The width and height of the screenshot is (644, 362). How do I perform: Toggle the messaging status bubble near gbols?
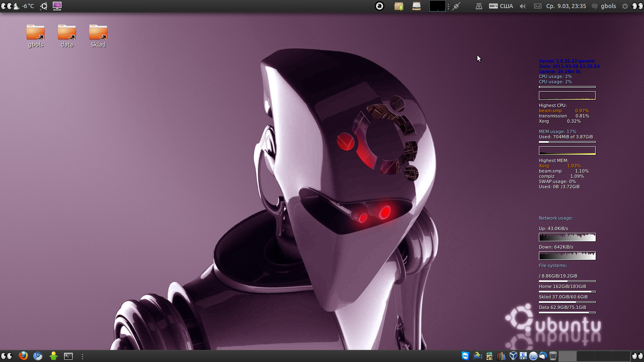pyautogui.click(x=594, y=6)
